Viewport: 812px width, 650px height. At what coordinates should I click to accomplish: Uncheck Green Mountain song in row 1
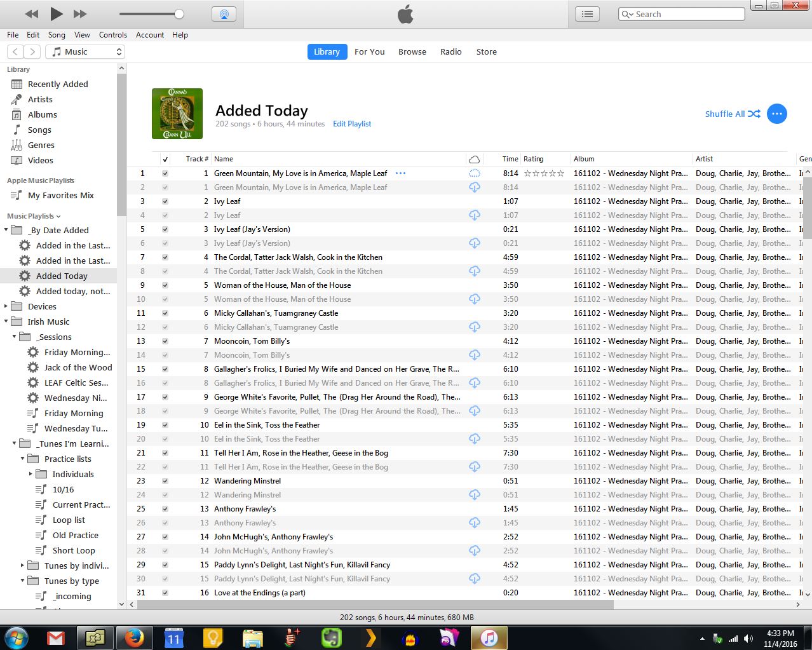click(x=165, y=173)
